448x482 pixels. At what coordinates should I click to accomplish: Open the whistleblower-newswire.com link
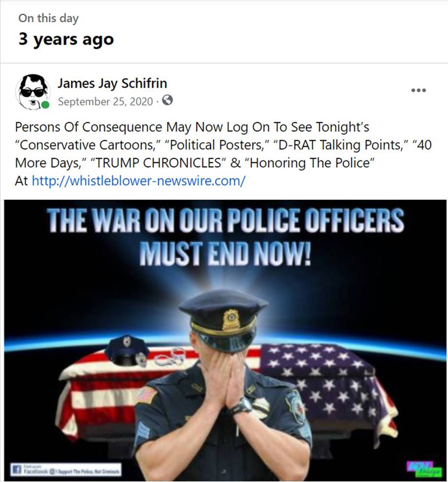(139, 181)
